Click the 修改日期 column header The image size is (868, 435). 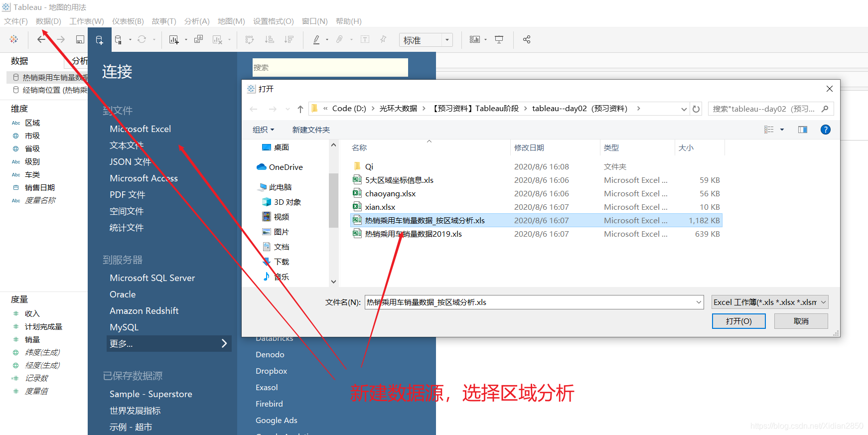[x=529, y=147]
